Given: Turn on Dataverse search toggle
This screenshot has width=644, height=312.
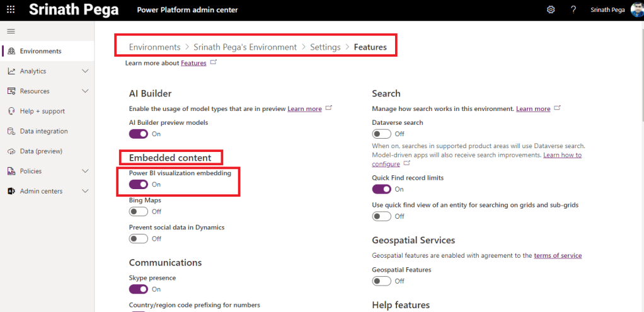Looking at the screenshot, I should 382,134.
